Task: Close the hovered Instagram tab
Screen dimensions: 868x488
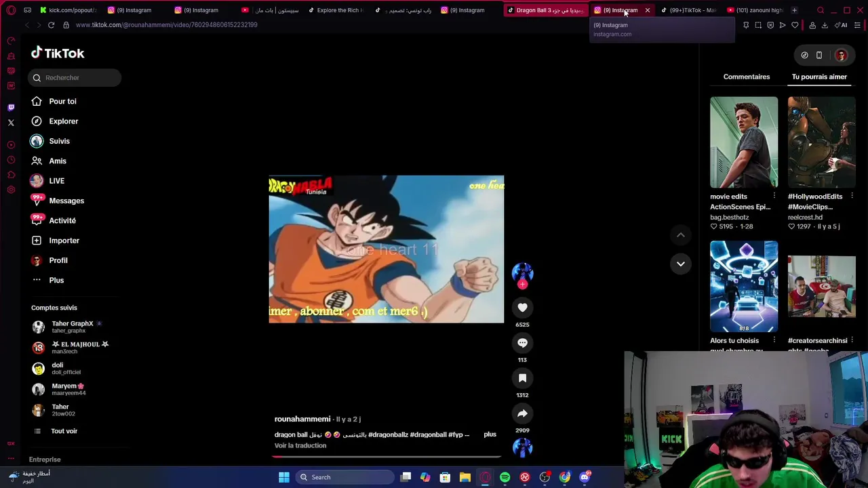Action: (647, 10)
